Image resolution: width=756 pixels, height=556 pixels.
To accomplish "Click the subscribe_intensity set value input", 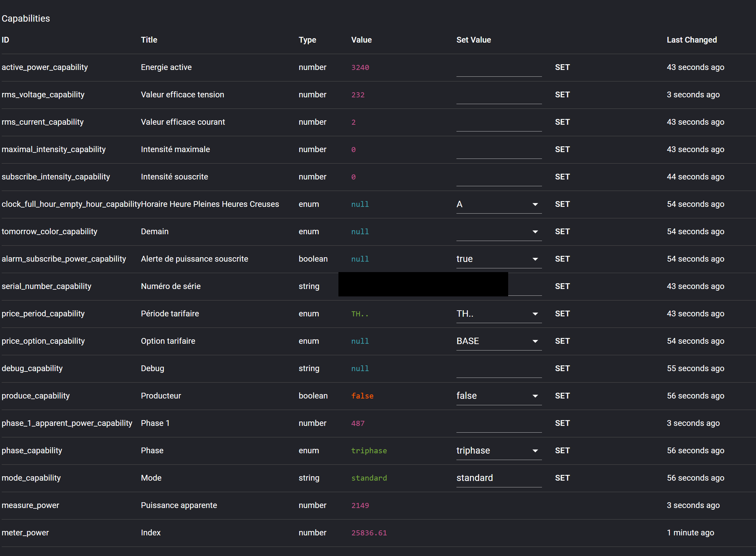I will (x=499, y=178).
